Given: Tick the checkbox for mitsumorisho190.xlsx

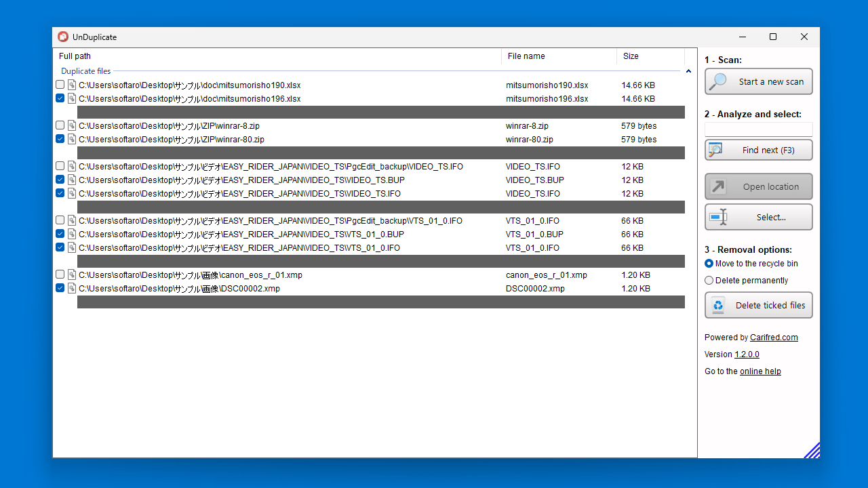Looking at the screenshot, I should 60,85.
